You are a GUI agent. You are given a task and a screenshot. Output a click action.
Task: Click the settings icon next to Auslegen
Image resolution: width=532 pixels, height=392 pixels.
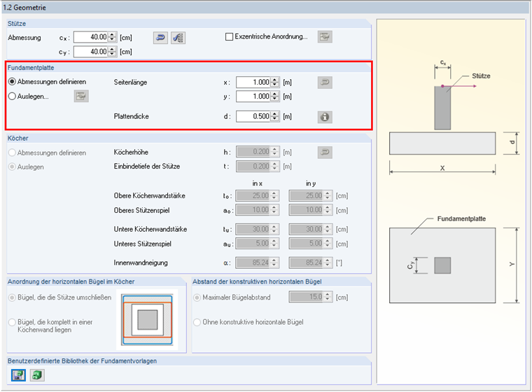point(81,97)
